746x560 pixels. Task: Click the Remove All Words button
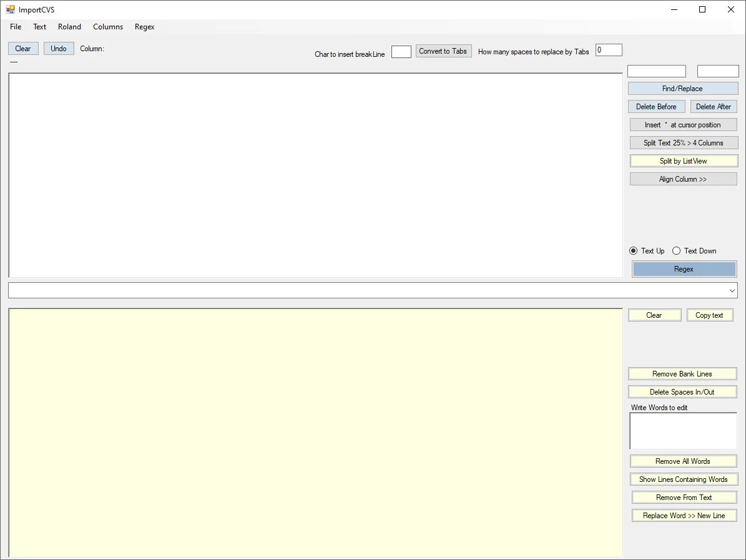[683, 461]
